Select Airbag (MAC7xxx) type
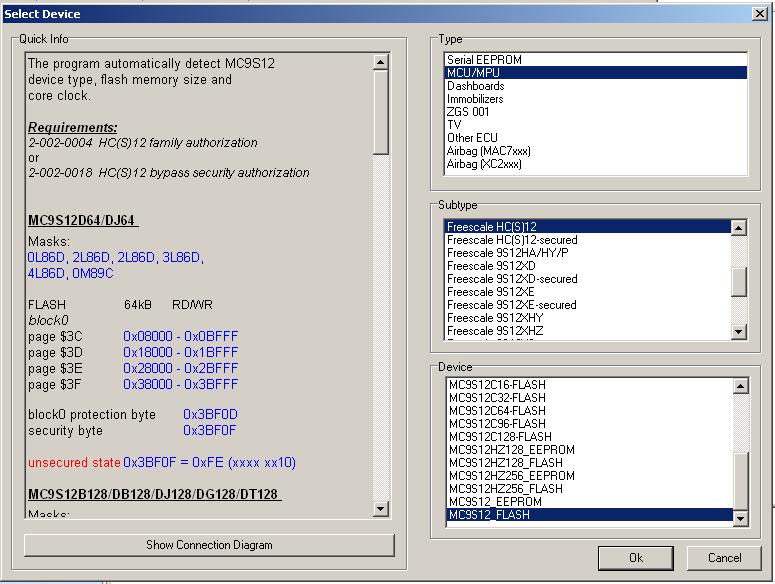 point(596,151)
